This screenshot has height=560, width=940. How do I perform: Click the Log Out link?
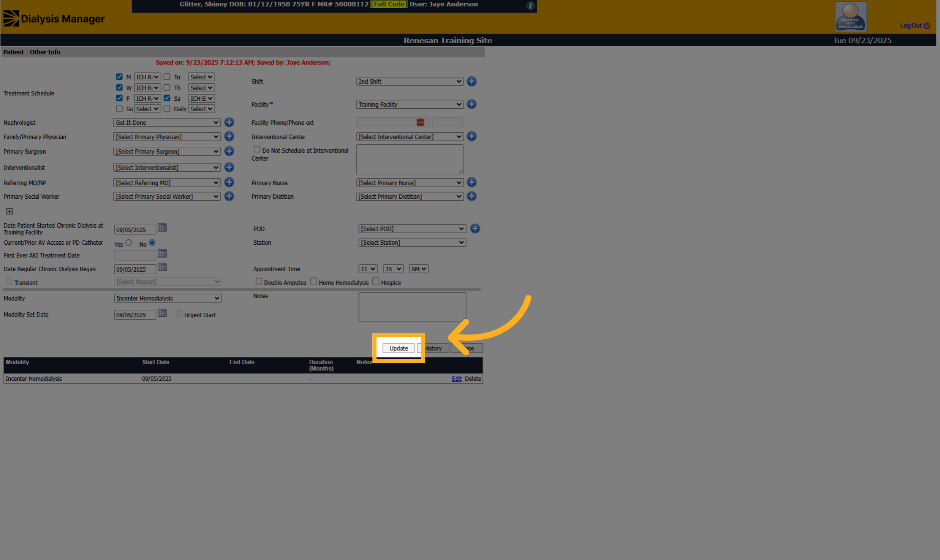(x=915, y=26)
